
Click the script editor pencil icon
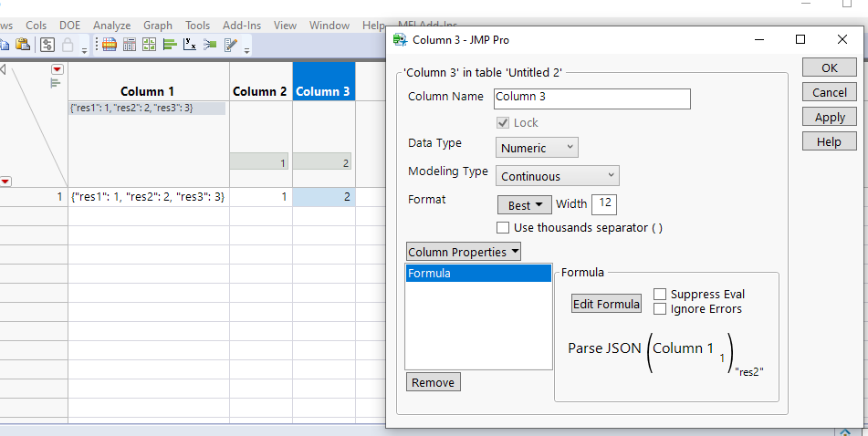pyautogui.click(x=230, y=44)
